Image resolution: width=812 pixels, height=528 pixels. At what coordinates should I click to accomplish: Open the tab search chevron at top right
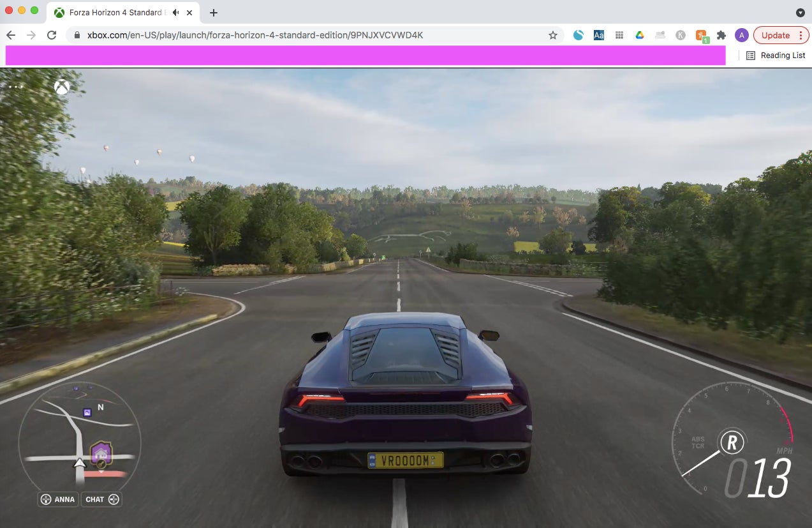[x=800, y=11]
